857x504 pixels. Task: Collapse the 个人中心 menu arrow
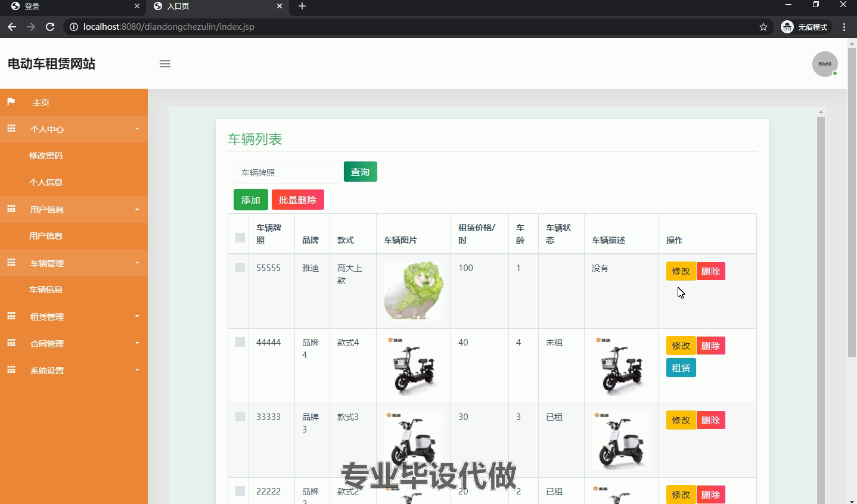click(137, 129)
